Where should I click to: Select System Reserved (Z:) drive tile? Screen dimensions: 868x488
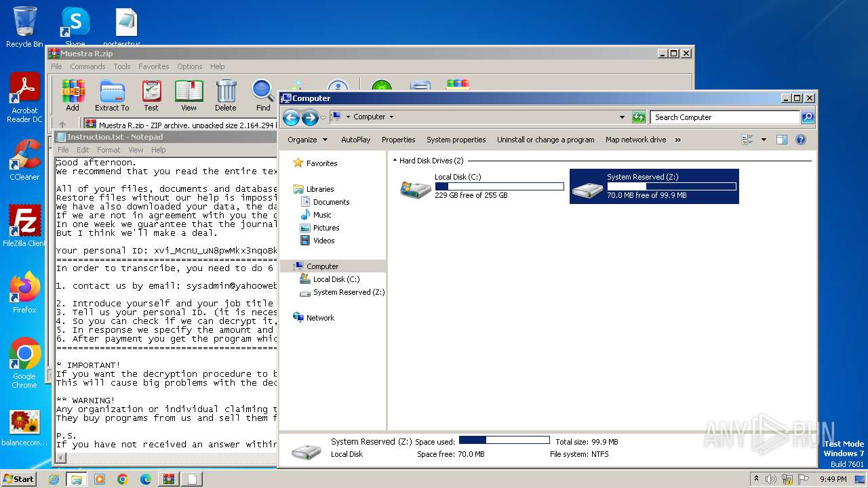(x=654, y=186)
